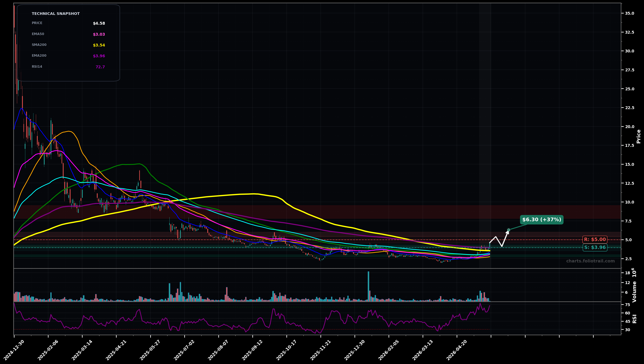Select the 2025-11-21 date label
The width and height of the screenshot is (644, 364).
pos(320,350)
